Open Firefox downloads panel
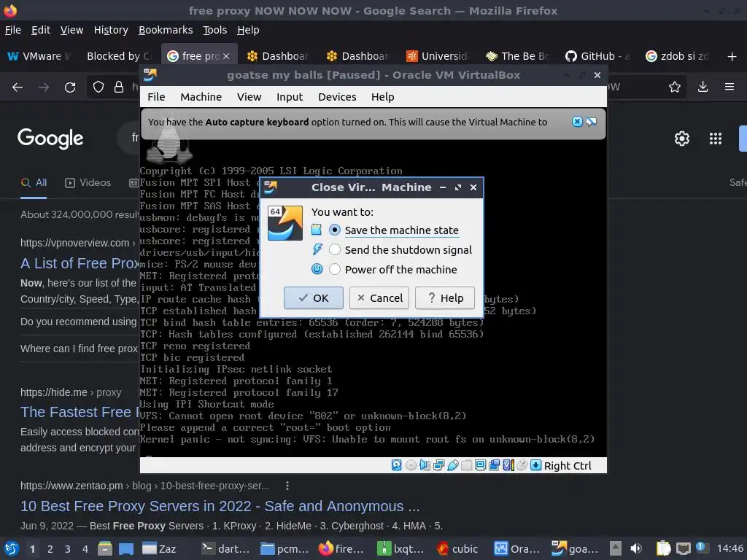The height and width of the screenshot is (560, 747). click(x=703, y=87)
